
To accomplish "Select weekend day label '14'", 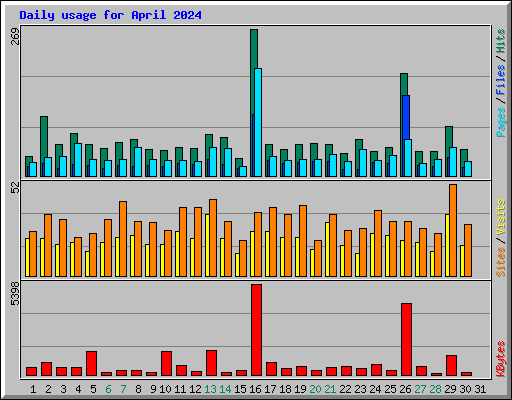I will tap(225, 389).
